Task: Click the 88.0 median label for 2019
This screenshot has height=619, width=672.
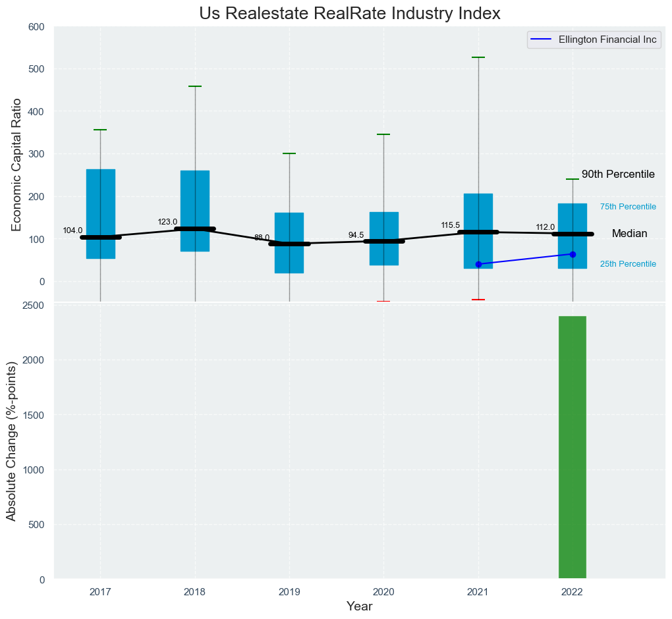Action: (x=262, y=237)
